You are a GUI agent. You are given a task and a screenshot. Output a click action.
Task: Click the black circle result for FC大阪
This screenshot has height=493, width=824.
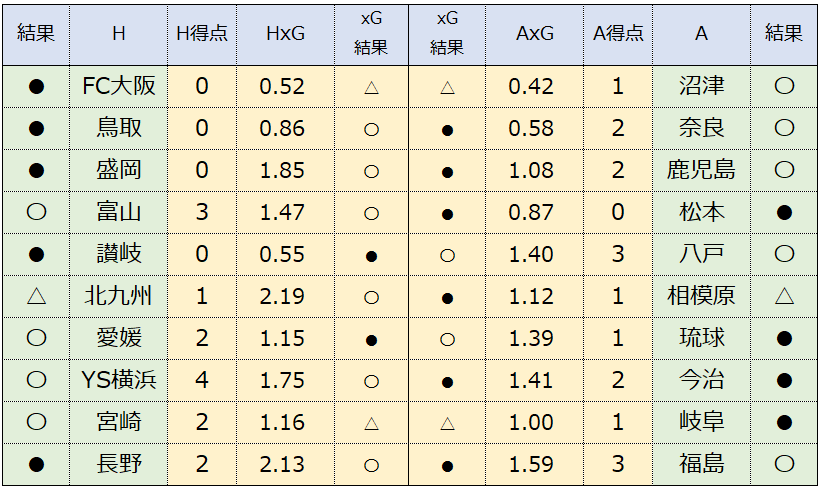[36, 87]
